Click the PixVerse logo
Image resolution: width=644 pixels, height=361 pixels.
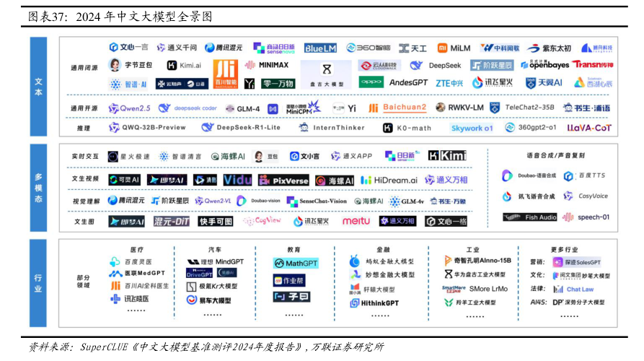point(284,180)
